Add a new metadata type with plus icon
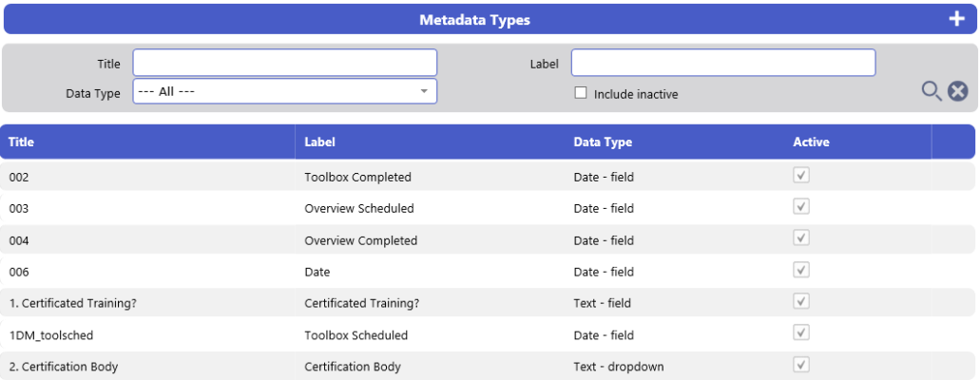 point(956,19)
